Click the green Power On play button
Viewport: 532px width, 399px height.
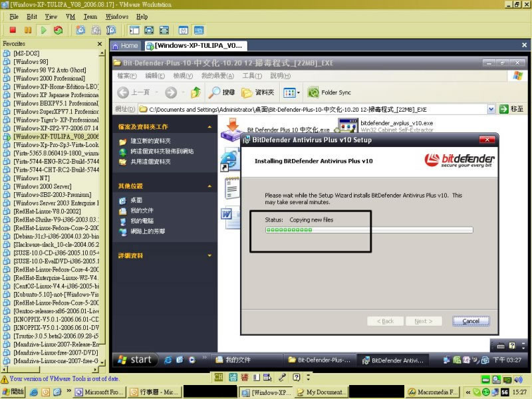coord(43,30)
